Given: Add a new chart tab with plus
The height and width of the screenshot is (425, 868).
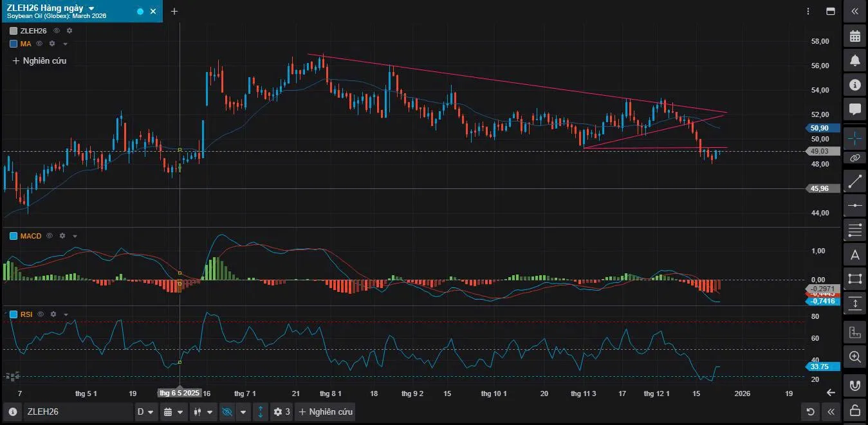Looking at the screenshot, I should tap(174, 11).
